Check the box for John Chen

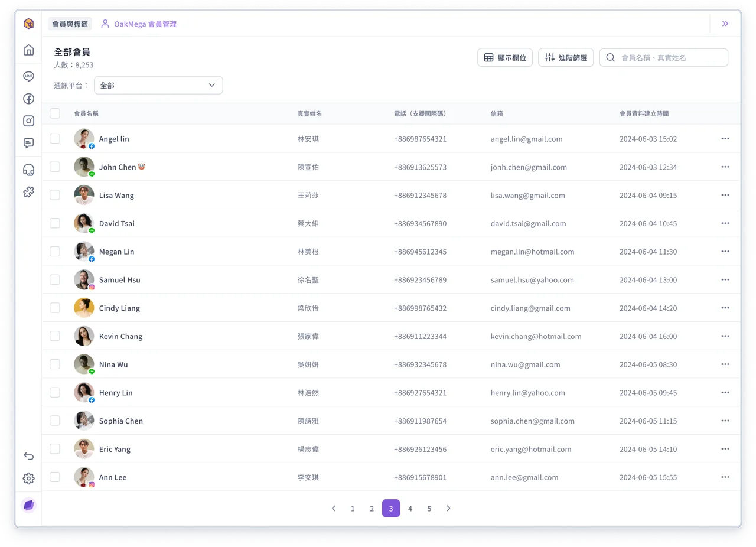click(x=55, y=167)
